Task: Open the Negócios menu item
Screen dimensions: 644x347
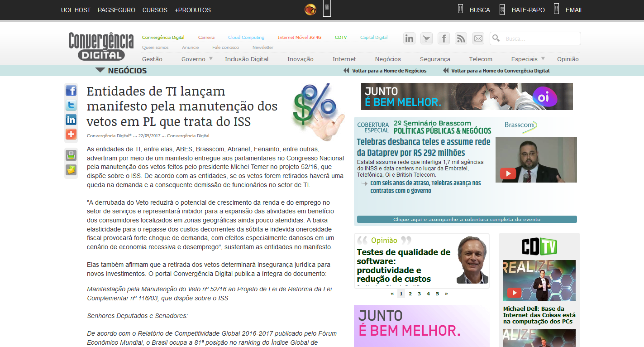Action: coord(388,59)
